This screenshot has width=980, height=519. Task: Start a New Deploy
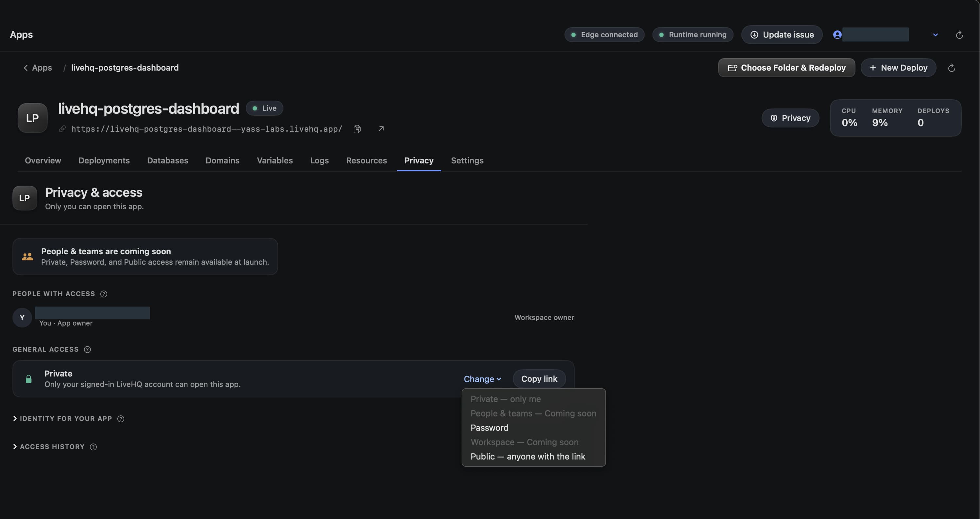(x=898, y=68)
